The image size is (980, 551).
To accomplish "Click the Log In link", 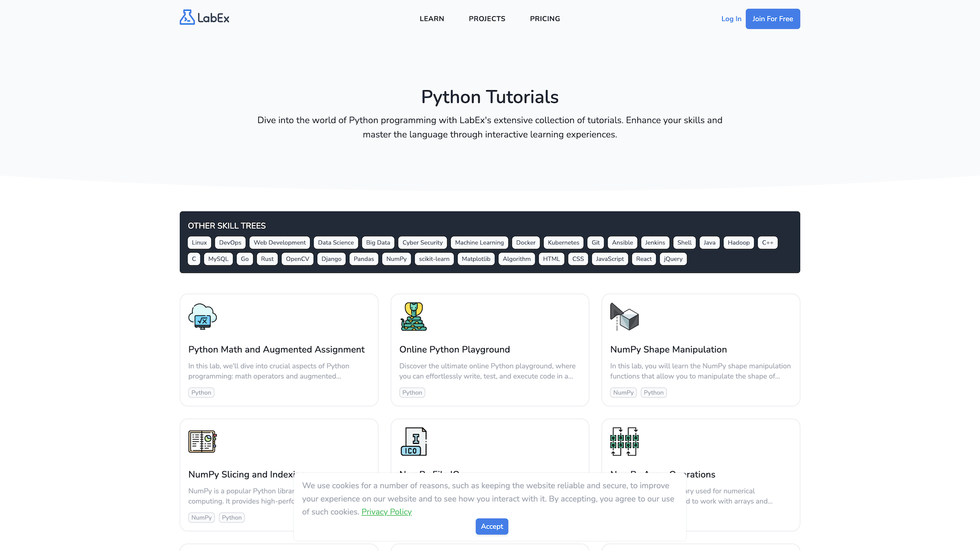I will pos(731,18).
